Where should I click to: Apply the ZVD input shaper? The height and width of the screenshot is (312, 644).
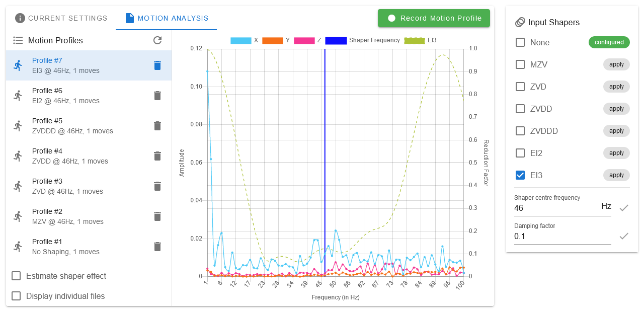(616, 87)
